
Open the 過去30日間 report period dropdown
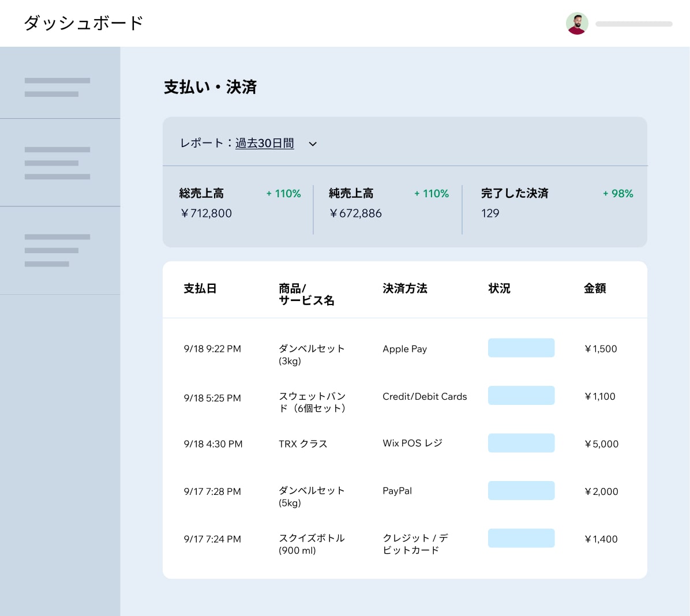[x=265, y=143]
